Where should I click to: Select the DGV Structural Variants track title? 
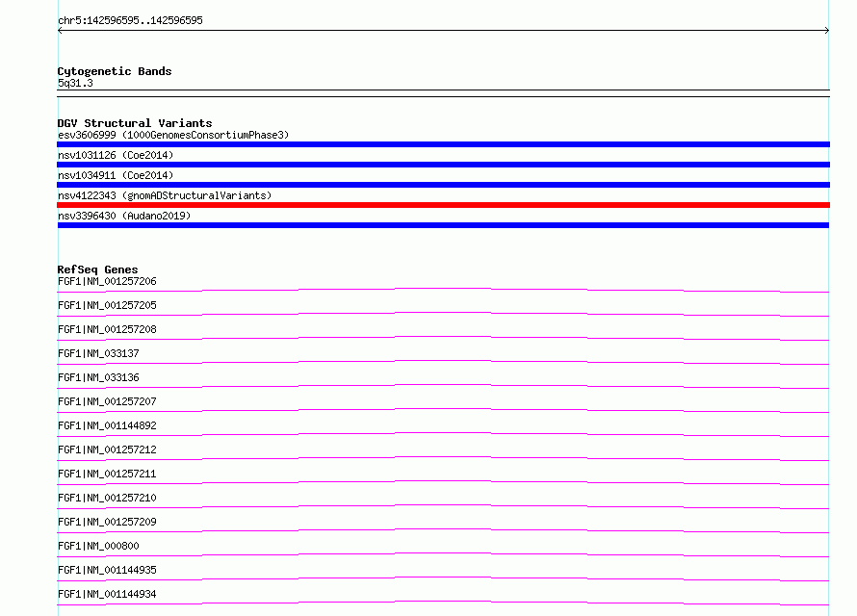click(x=135, y=123)
